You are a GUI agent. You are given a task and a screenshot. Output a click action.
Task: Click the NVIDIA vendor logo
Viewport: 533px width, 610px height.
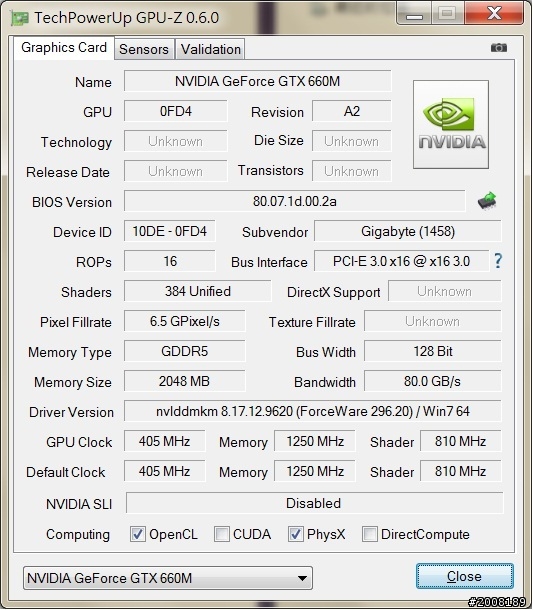(451, 124)
